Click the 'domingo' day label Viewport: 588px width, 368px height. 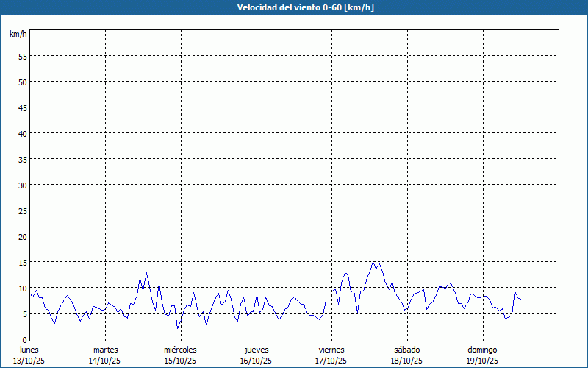pyautogui.click(x=482, y=350)
